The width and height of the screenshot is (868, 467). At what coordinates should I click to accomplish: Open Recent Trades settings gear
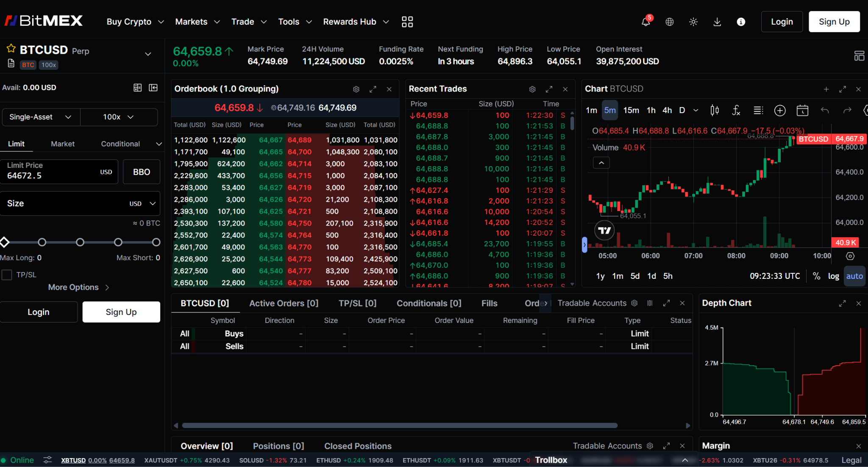pos(532,89)
